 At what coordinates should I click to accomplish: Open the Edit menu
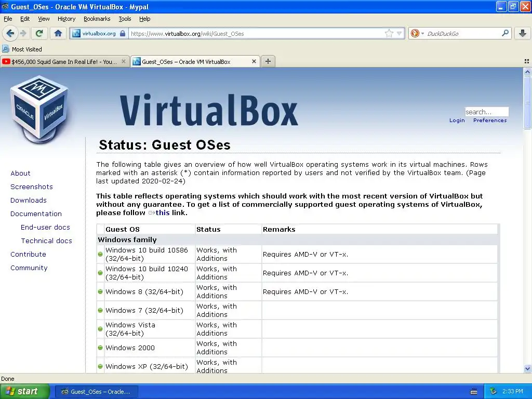click(25, 19)
